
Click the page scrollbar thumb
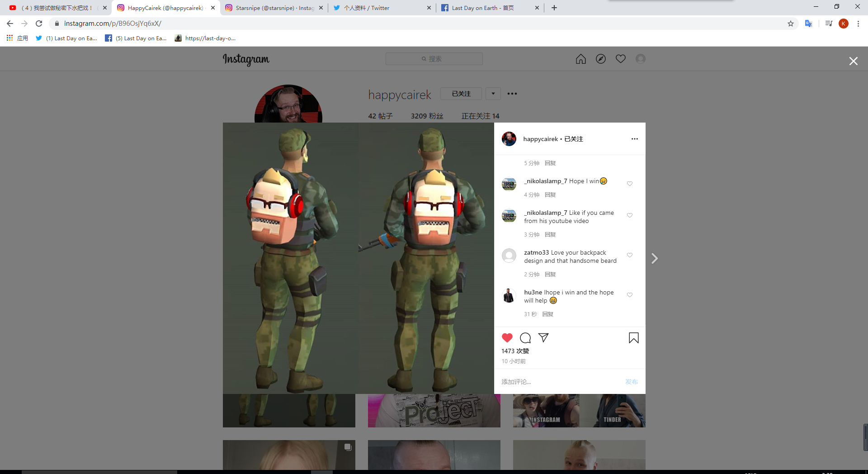(865, 437)
